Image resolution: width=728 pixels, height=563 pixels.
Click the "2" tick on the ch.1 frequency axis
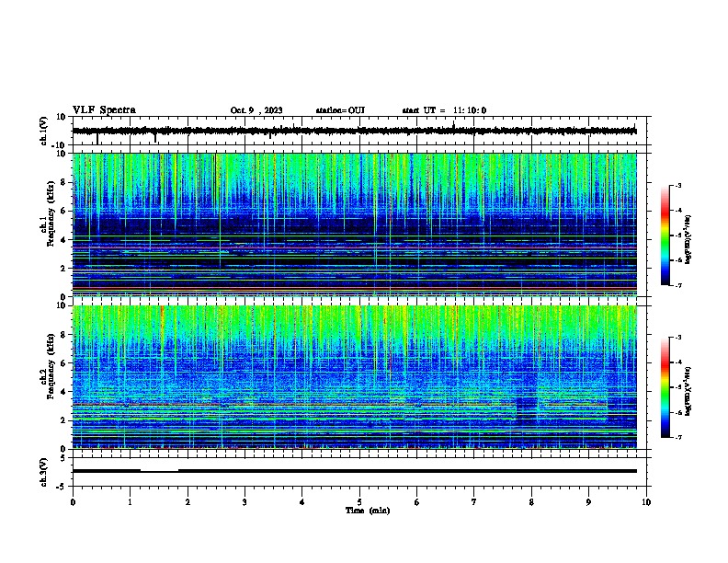pyautogui.click(x=64, y=269)
